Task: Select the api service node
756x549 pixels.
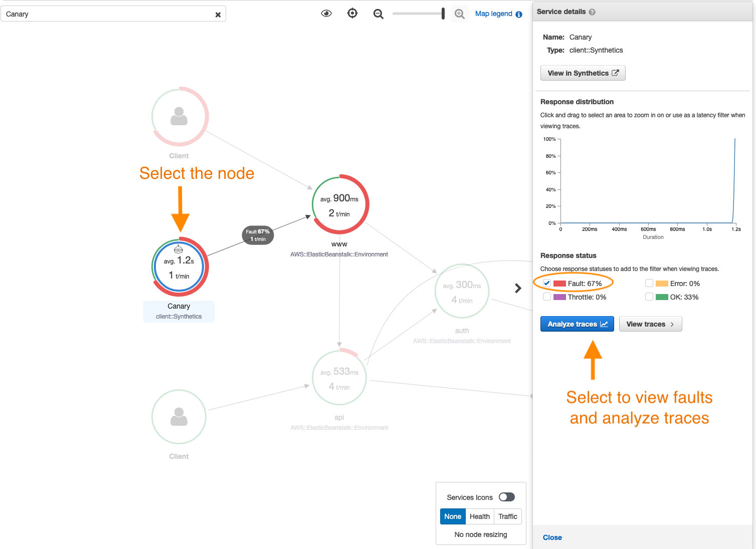Action: coord(339,378)
